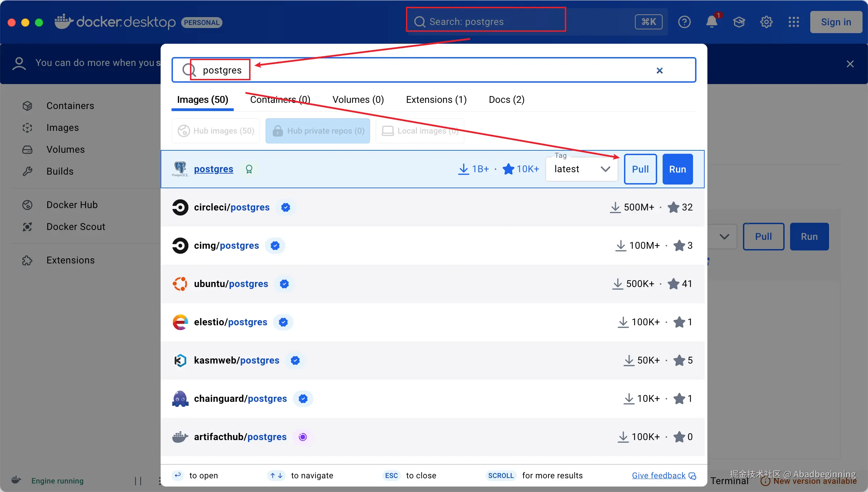Toggle the Hub images filter chip
Viewport: 868px width, 492px height.
click(x=216, y=131)
